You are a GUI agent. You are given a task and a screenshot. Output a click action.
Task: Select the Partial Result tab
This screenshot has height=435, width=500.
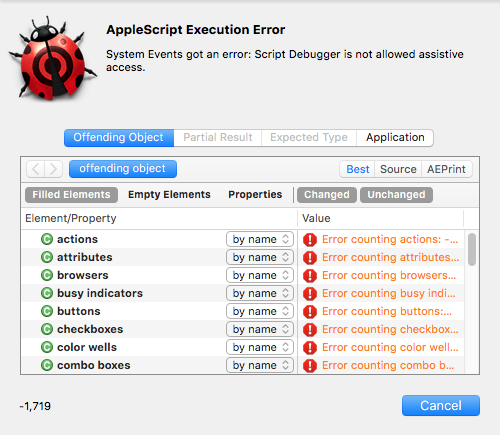(218, 138)
